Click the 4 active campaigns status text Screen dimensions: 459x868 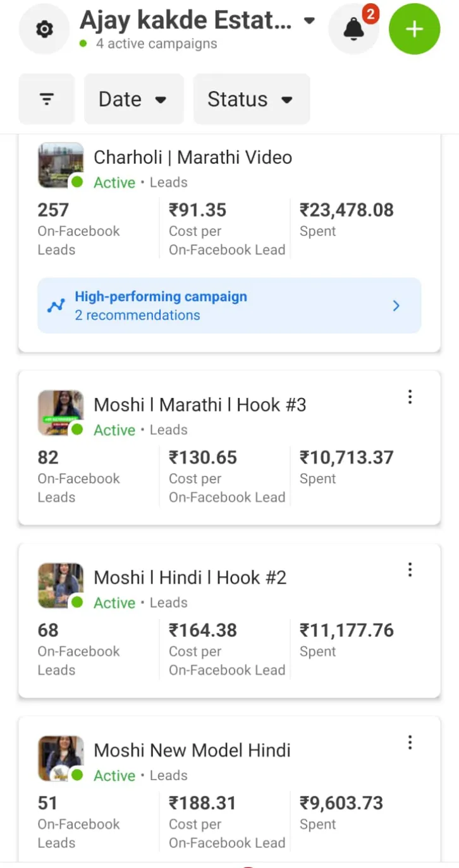pos(156,44)
